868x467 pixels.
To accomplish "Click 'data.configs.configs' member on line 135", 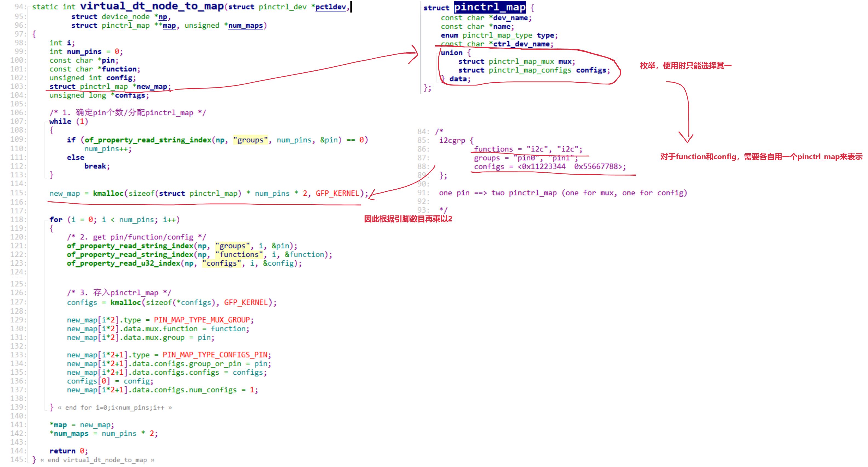I will point(176,372).
